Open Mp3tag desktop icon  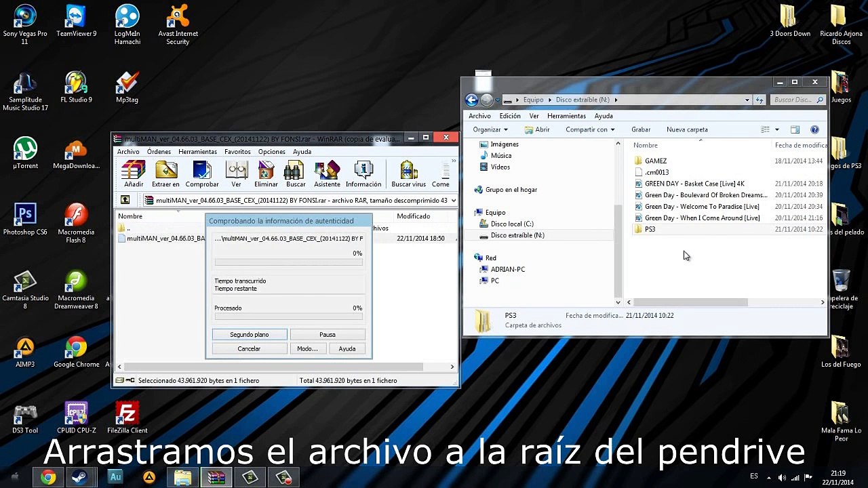click(127, 87)
